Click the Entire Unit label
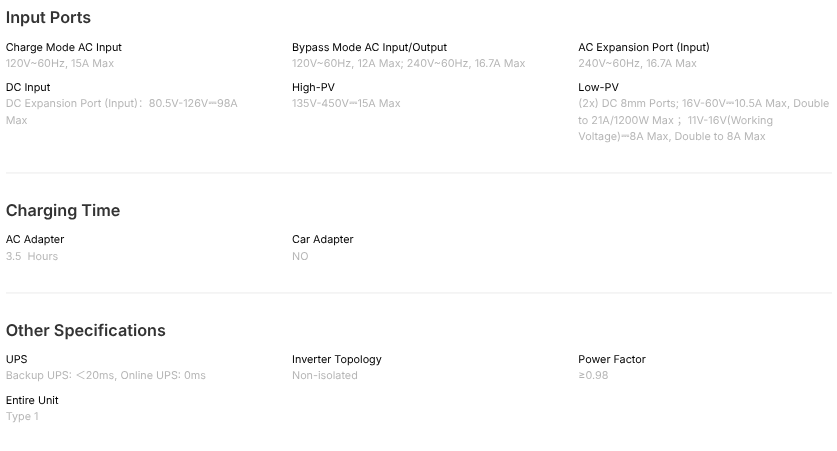The width and height of the screenshot is (837, 451). [32, 400]
